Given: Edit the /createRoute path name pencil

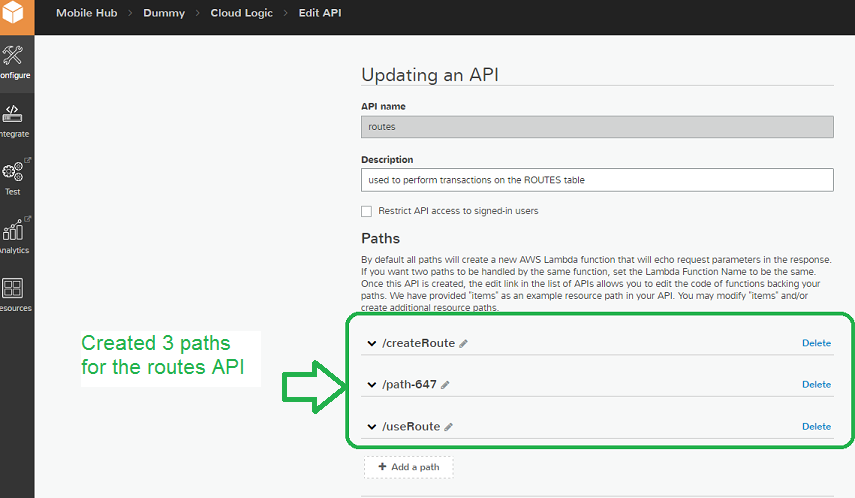Looking at the screenshot, I should tap(464, 344).
